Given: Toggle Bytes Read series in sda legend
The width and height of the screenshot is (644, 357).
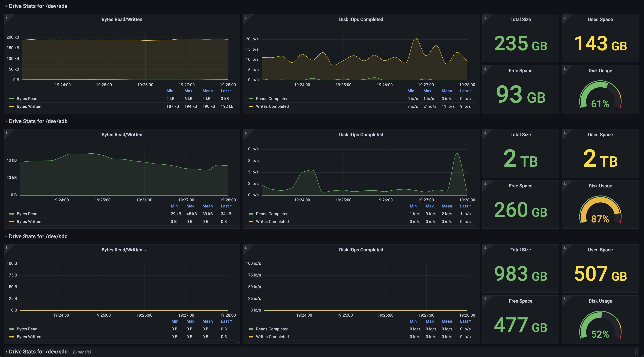Looking at the screenshot, I should [27, 99].
